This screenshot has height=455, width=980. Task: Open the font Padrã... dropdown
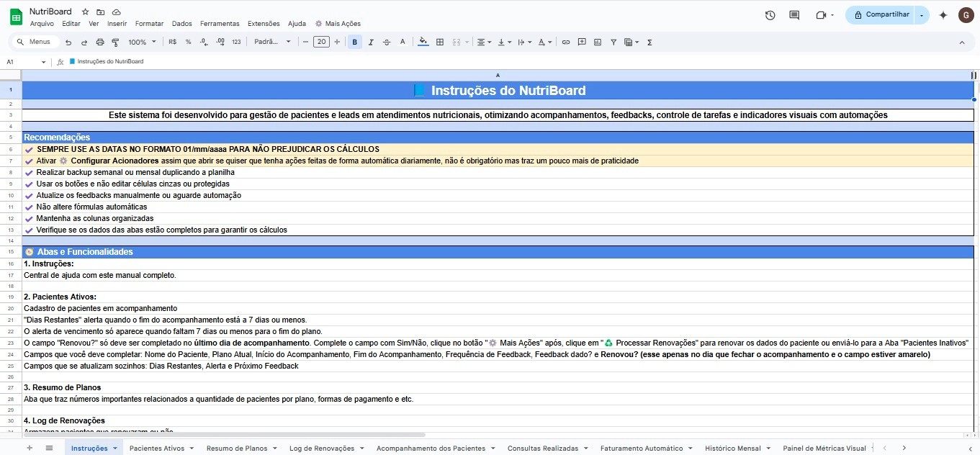272,42
